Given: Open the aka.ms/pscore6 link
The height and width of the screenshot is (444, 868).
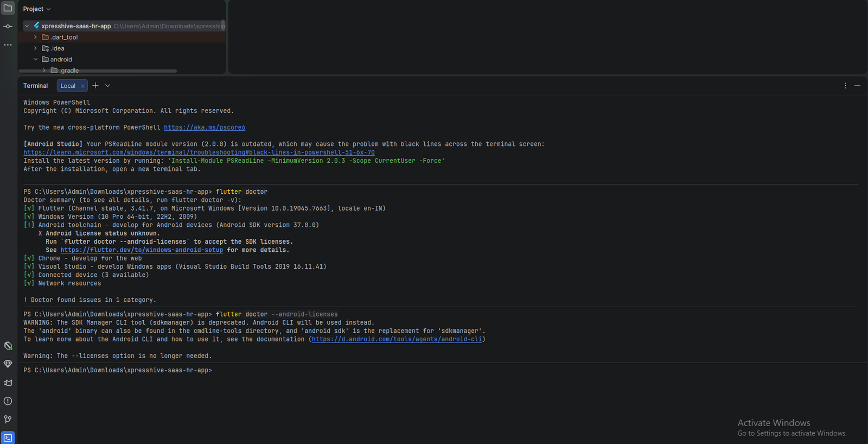Looking at the screenshot, I should (x=205, y=128).
